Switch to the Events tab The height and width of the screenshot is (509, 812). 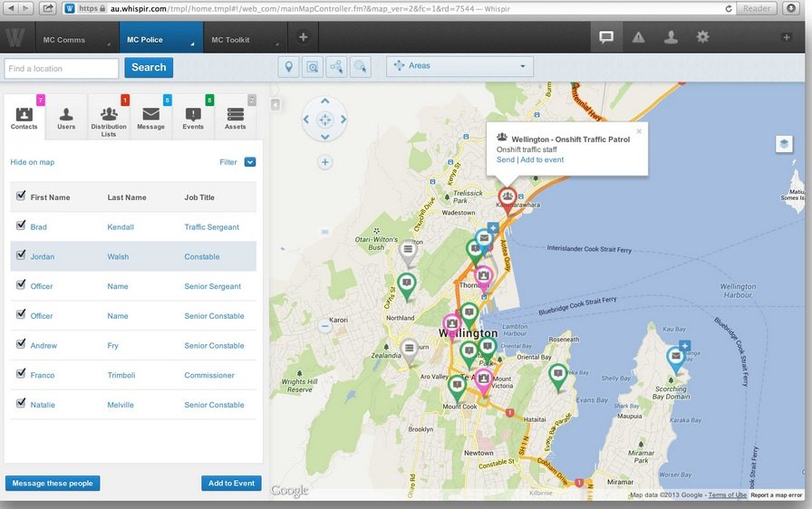[193, 118]
